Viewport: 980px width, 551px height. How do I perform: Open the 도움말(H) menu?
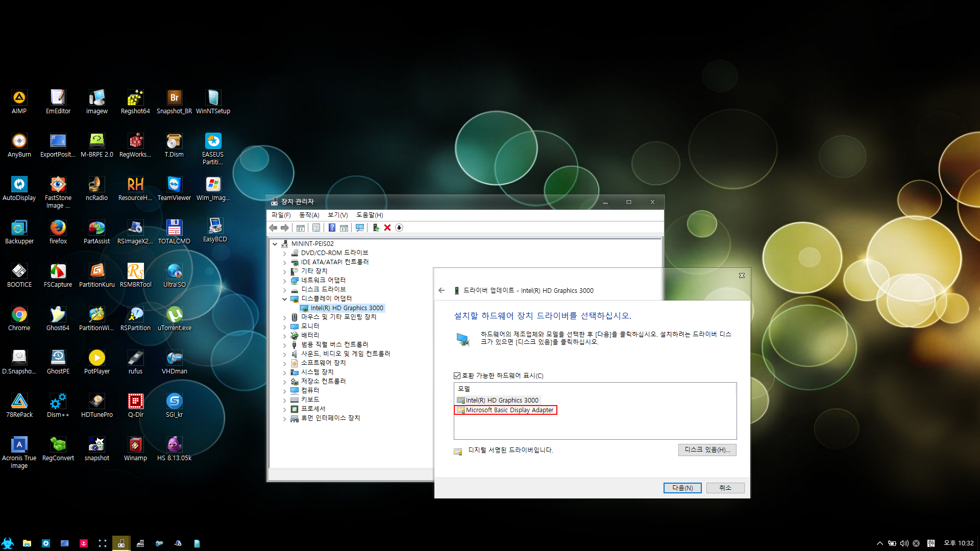370,215
